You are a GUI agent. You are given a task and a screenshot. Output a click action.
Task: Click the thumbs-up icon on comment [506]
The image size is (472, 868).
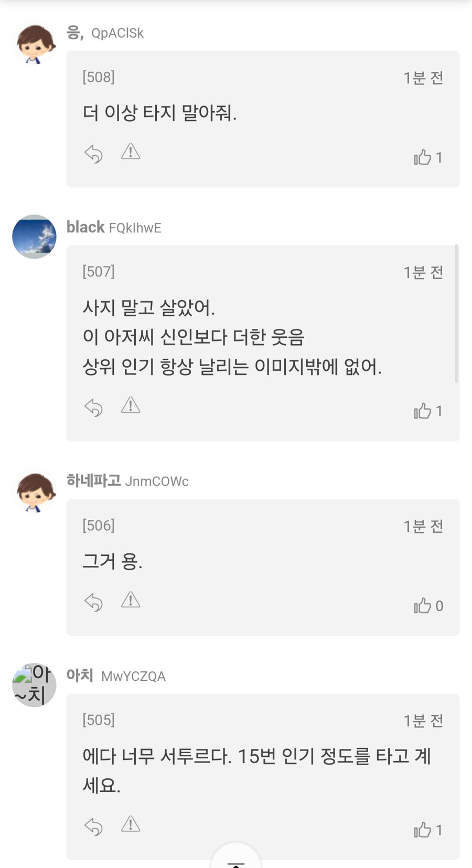click(x=423, y=605)
